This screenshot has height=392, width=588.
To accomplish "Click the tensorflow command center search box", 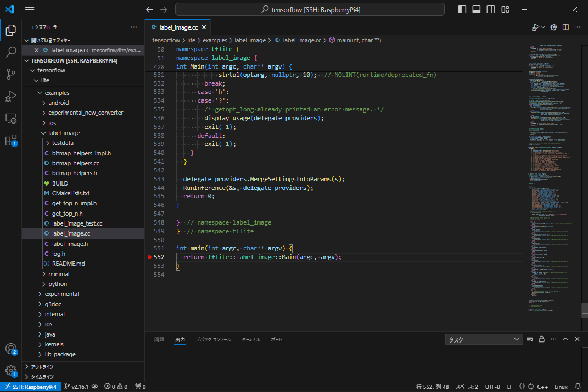I will pyautogui.click(x=310, y=10).
